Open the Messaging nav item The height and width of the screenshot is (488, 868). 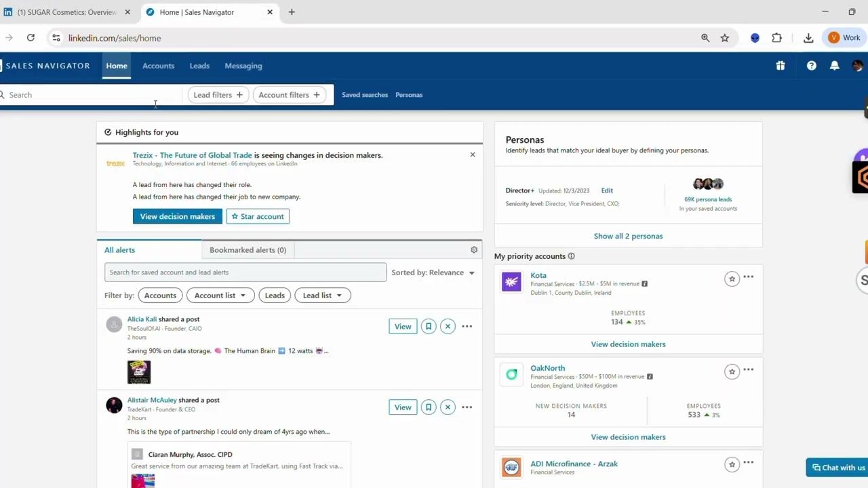tap(243, 66)
